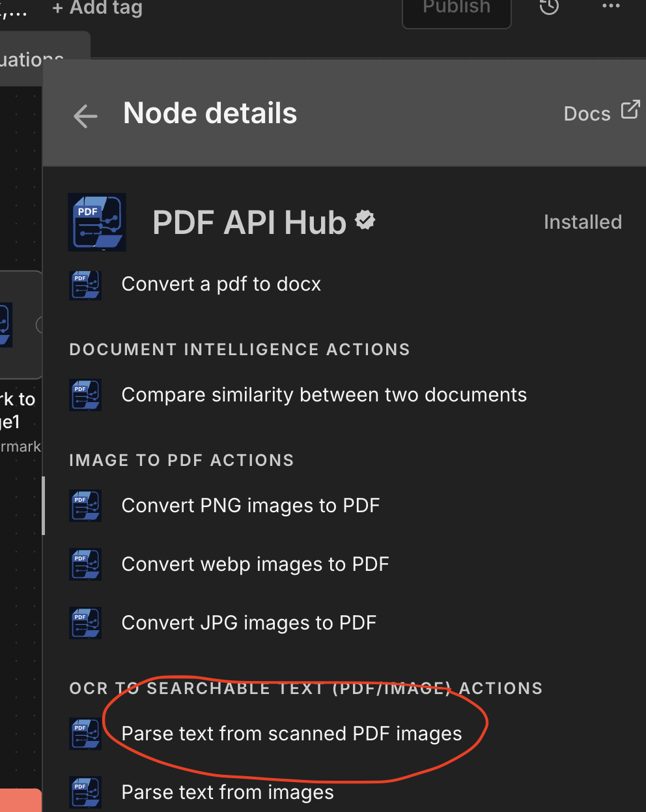The width and height of the screenshot is (646, 812).
Task: Click the Installed status label
Action: point(582,222)
